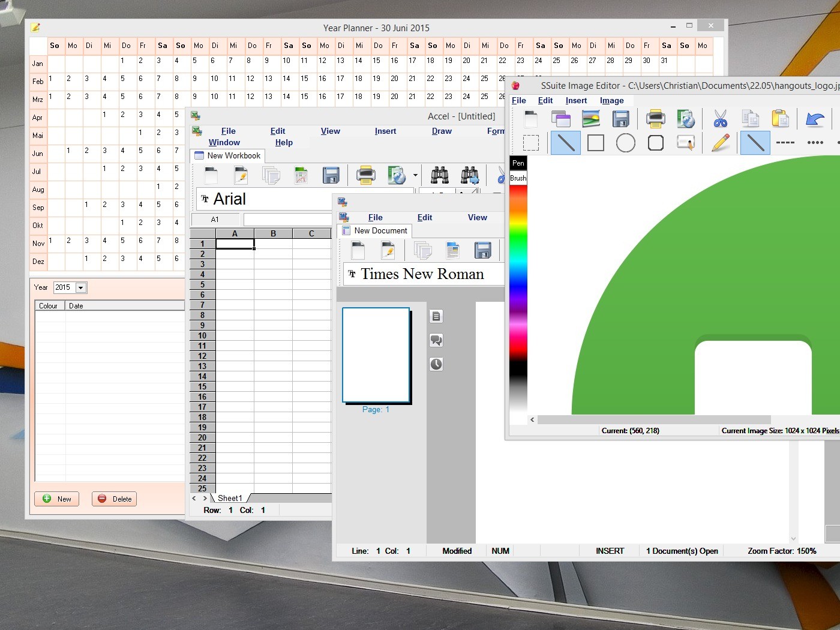
Task: Open the Image menu in Image Editor
Action: point(611,101)
